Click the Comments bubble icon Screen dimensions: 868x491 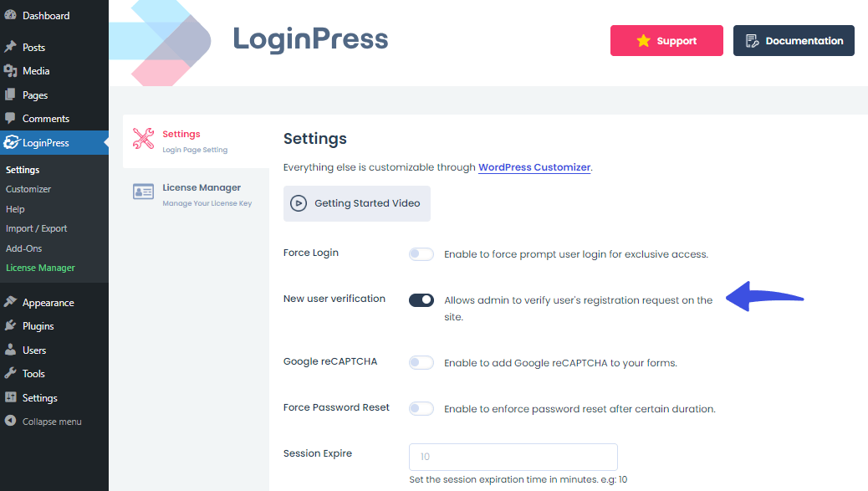click(x=11, y=119)
